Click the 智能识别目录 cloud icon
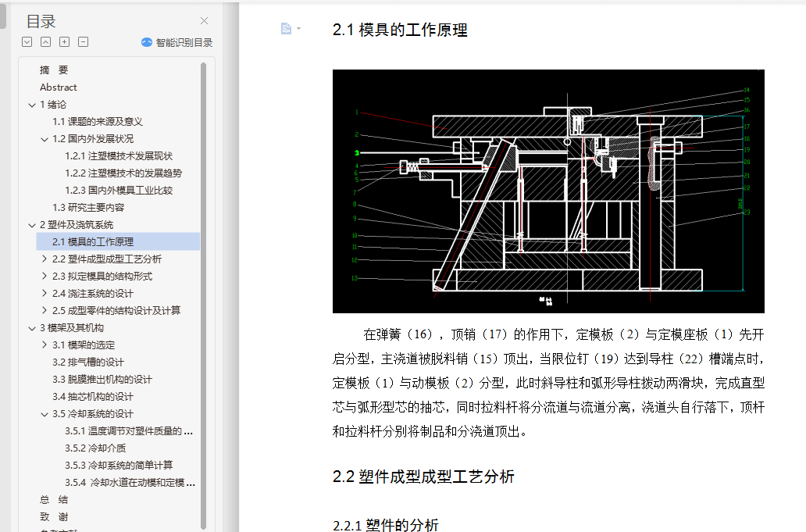Viewport: 806px width, 532px height. click(147, 43)
